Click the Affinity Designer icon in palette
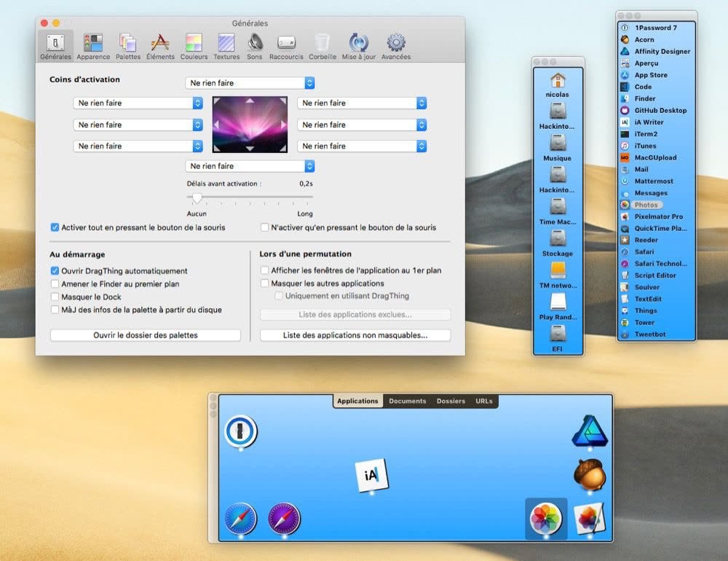 point(589,431)
